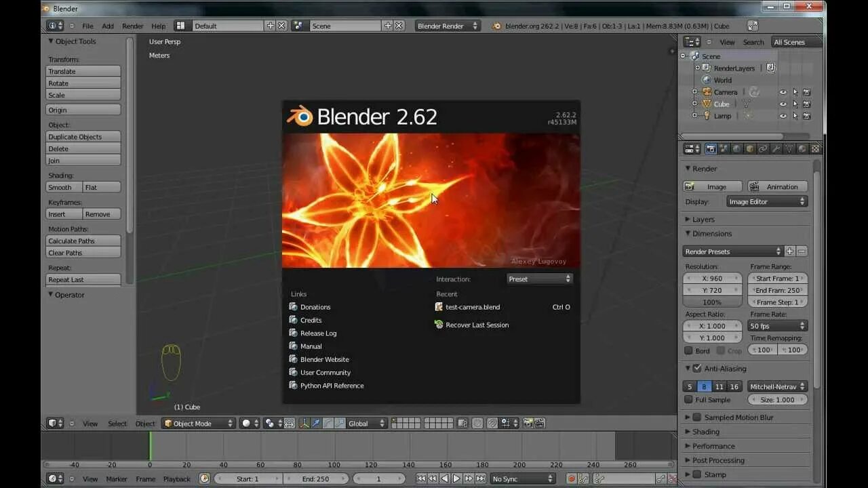Open the Scene properties tab icon
The height and width of the screenshot is (488, 868).
[724, 149]
